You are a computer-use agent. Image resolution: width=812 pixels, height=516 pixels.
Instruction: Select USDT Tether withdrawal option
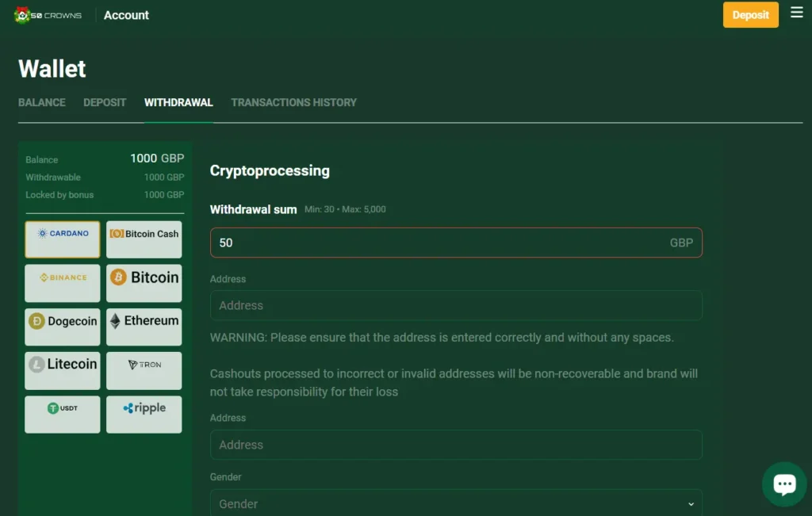click(x=63, y=414)
